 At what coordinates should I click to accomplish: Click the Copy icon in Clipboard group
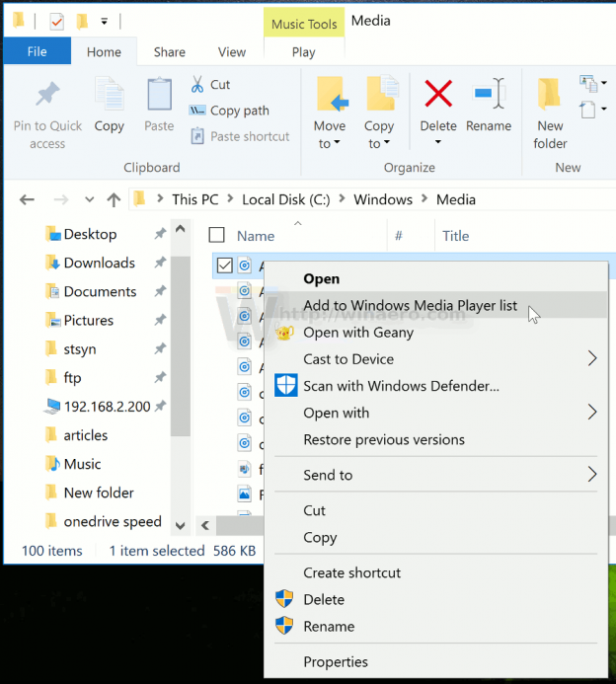pyautogui.click(x=109, y=94)
